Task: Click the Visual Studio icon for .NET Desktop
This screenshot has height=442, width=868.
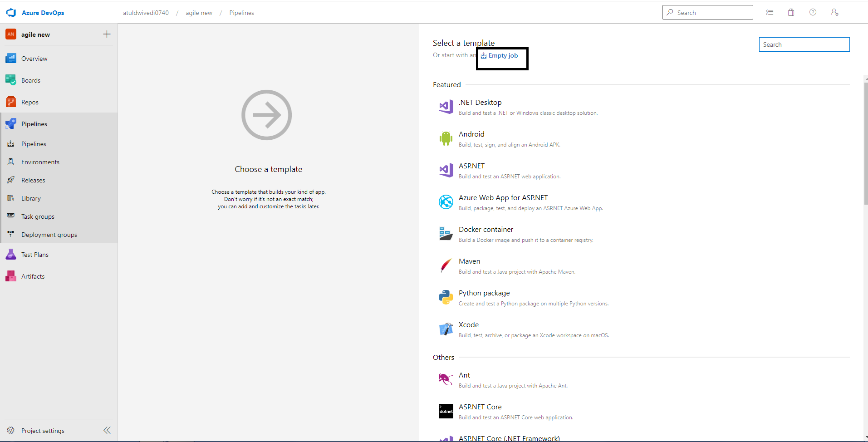Action: coord(446,107)
